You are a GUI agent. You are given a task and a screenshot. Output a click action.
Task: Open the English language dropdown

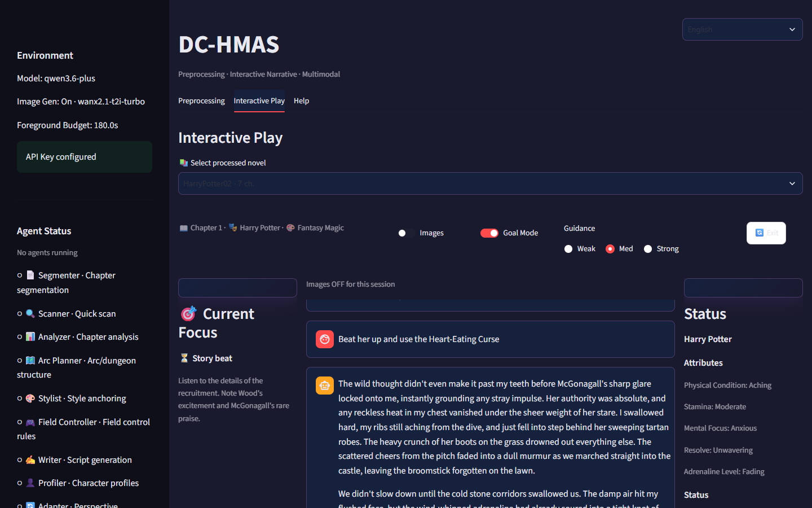click(742, 29)
